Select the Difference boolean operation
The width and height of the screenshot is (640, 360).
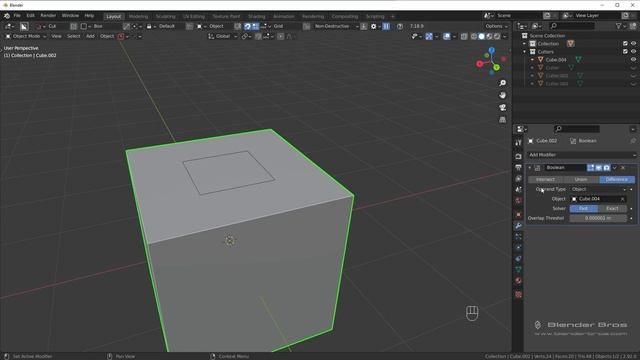click(617, 180)
